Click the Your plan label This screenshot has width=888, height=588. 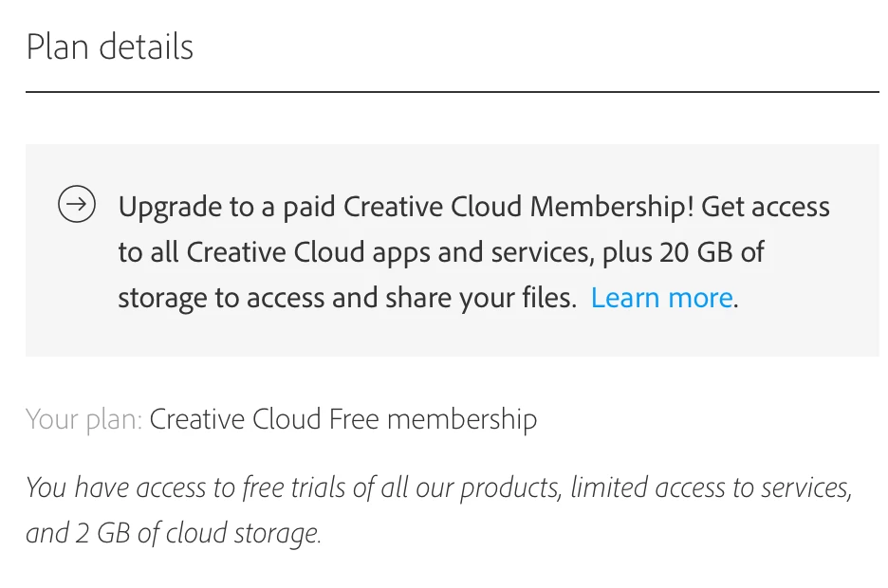point(83,419)
